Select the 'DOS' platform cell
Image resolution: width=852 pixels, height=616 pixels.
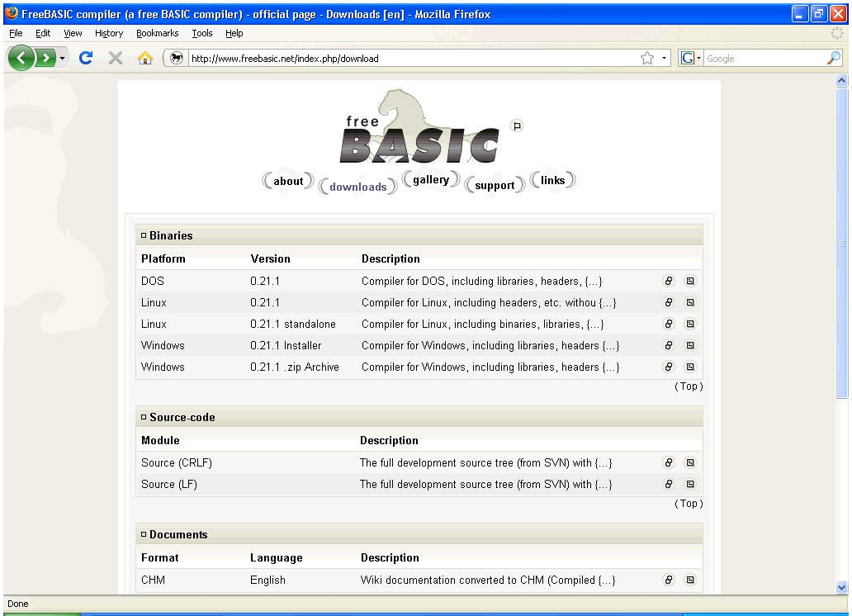coord(153,281)
